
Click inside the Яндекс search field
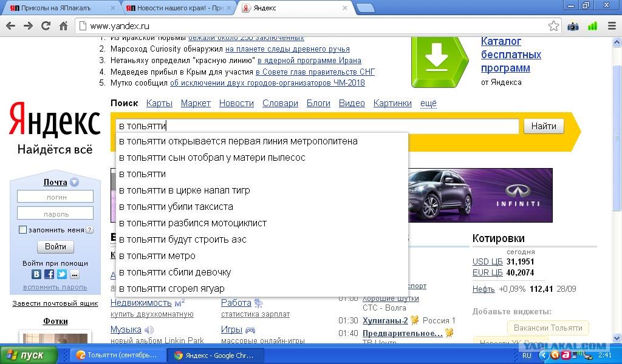[316, 126]
